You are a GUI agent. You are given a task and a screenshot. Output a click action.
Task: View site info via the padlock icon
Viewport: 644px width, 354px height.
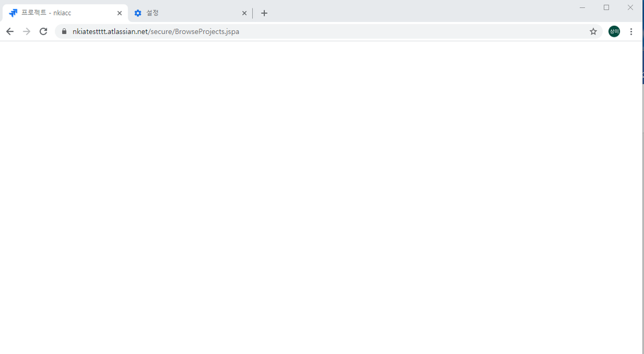click(x=64, y=32)
